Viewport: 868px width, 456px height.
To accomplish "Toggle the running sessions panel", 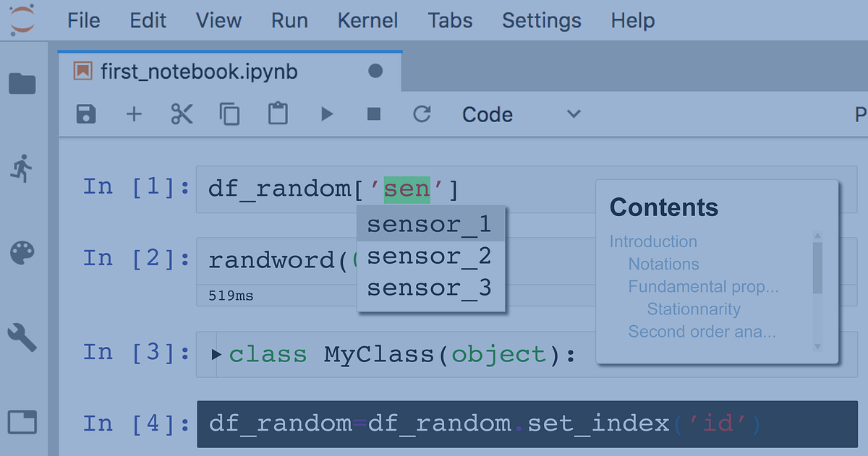I will 22,168.
